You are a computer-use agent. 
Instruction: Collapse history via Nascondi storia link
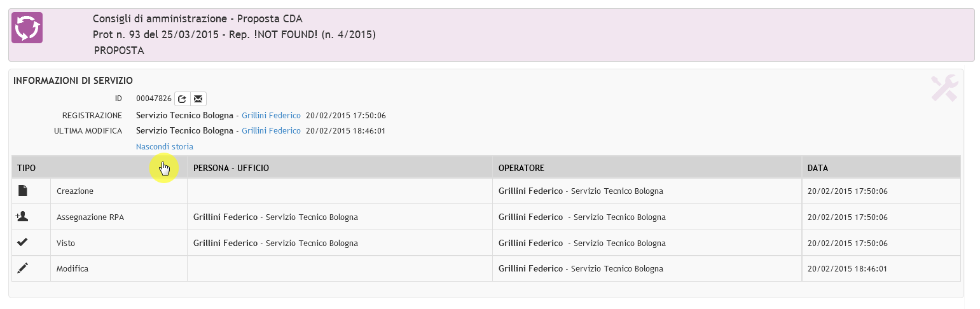click(165, 146)
